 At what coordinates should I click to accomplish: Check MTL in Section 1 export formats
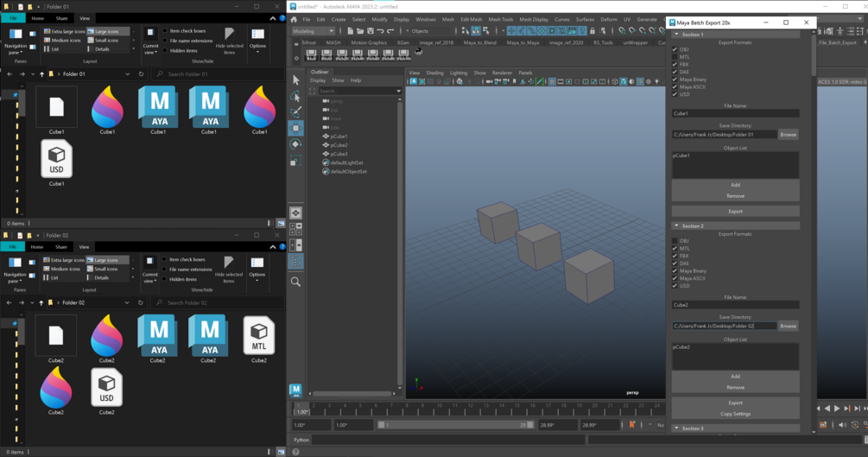pyautogui.click(x=675, y=57)
